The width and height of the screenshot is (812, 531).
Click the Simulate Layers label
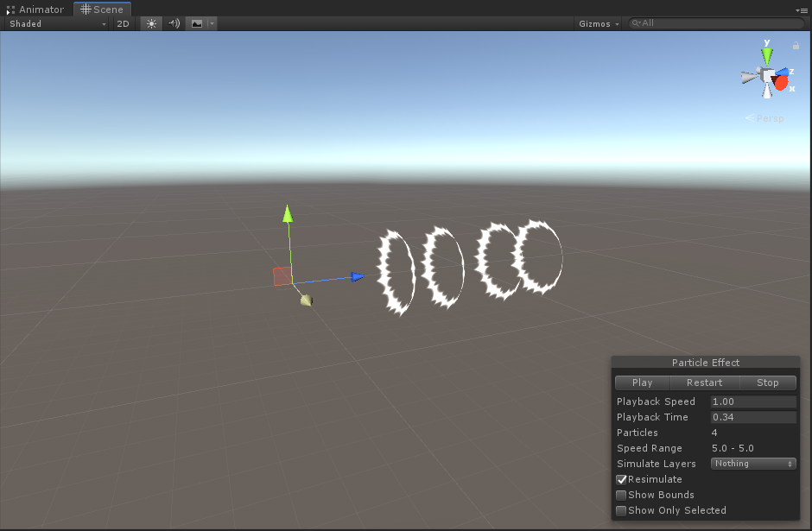[657, 464]
